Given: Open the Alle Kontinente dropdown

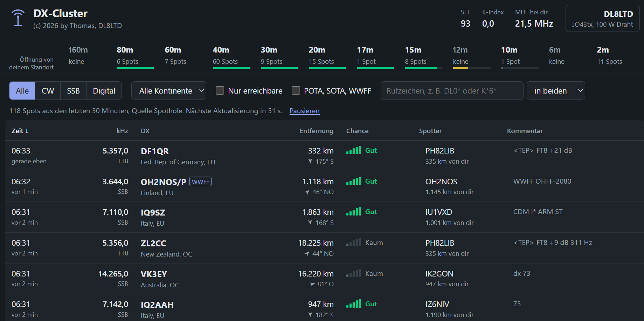Looking at the screenshot, I should [169, 91].
